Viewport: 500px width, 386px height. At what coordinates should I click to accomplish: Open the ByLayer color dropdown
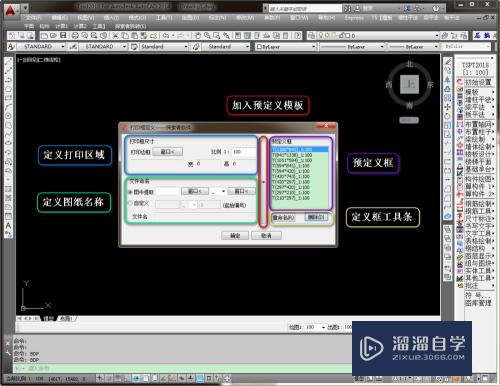(x=286, y=47)
